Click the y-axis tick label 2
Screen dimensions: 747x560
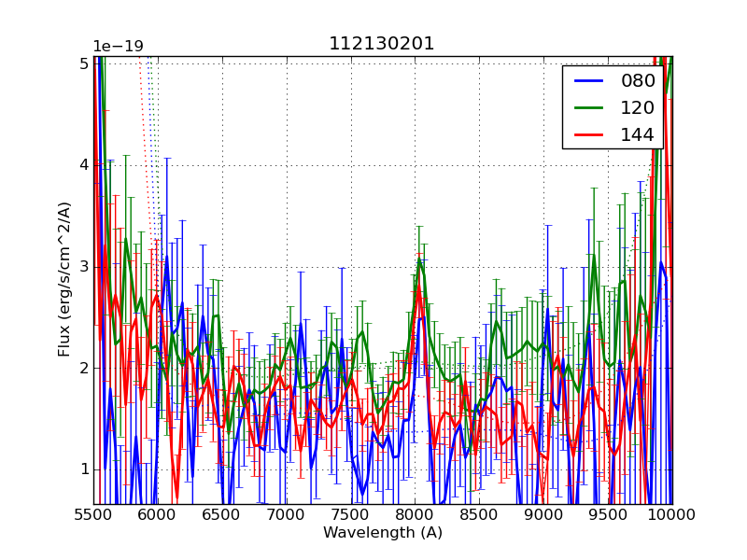[83, 368]
